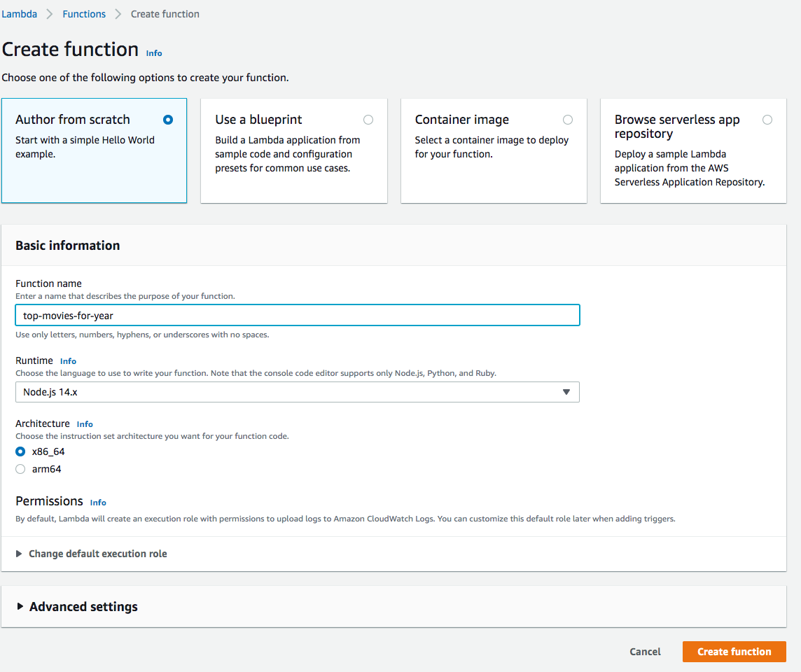Click the serverless app repository card description

pos(690,168)
